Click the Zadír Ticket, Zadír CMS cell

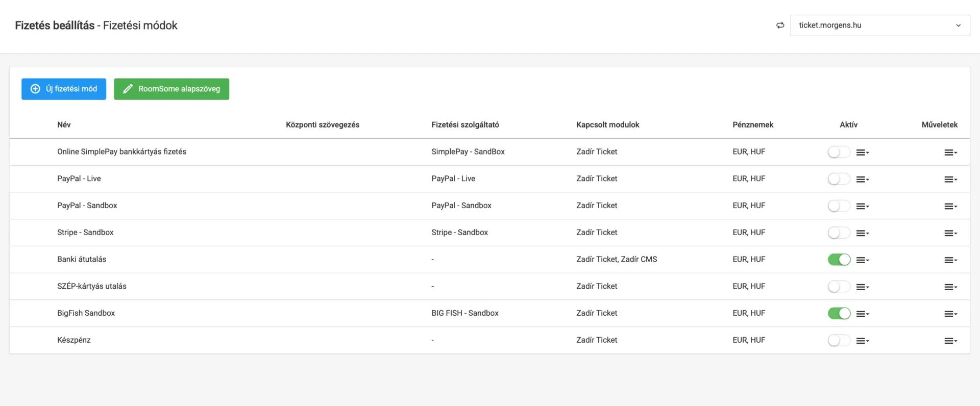pyautogui.click(x=617, y=260)
